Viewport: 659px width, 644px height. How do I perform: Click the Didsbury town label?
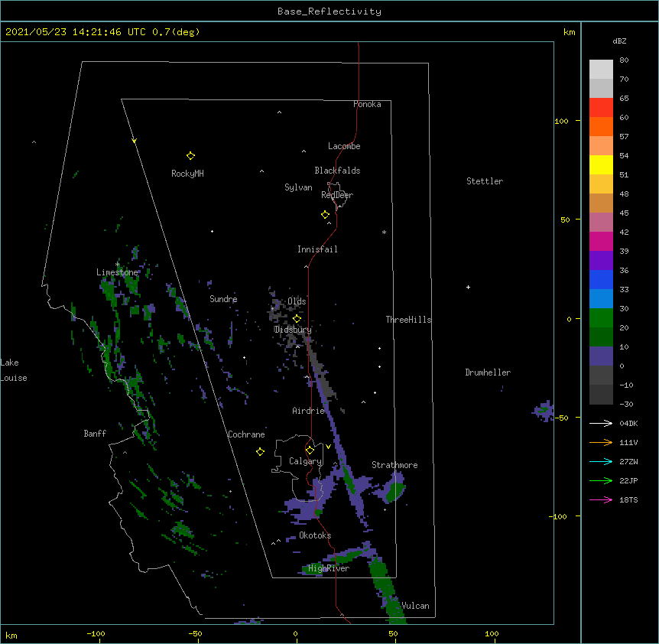pyautogui.click(x=293, y=330)
